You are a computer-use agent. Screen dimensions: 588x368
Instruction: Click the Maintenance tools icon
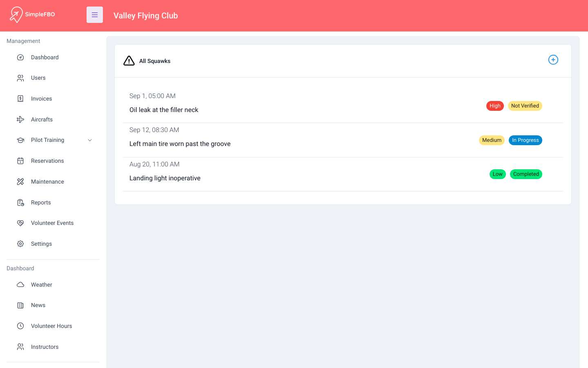coord(20,182)
